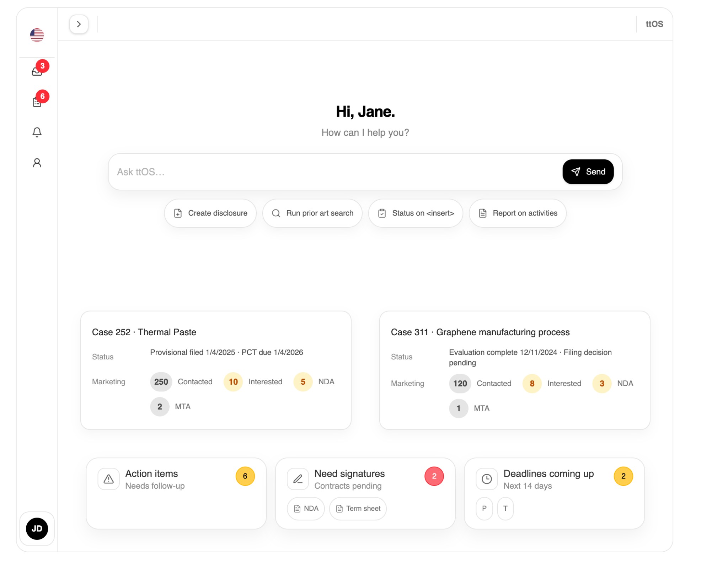Image resolution: width=728 pixels, height=564 pixels.
Task: Click the clock icon on Deadlines card
Action: (486, 478)
